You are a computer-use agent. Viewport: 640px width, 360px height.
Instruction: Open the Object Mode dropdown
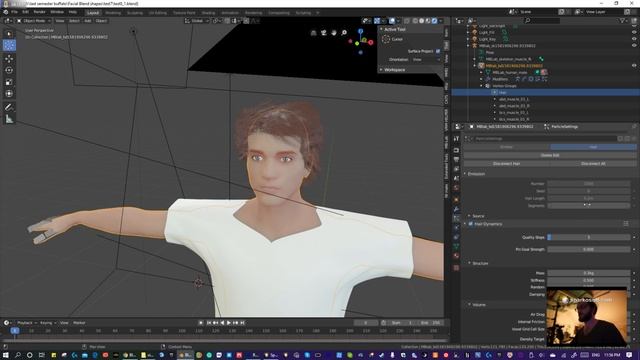click(x=34, y=20)
